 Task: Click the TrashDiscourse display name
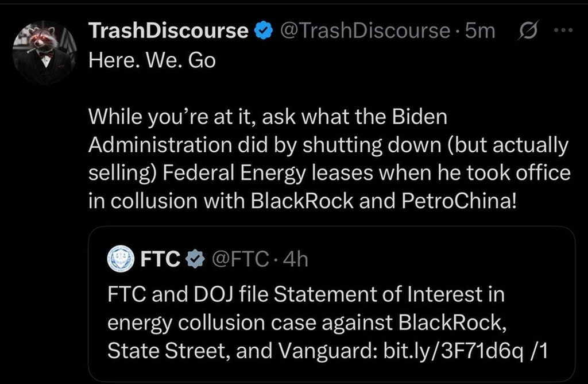coord(168,30)
